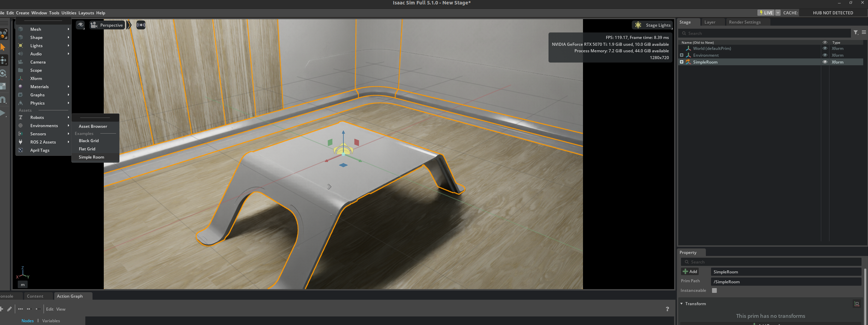This screenshot has height=325, width=868.
Task: Toggle visibility of World prim
Action: tap(825, 48)
